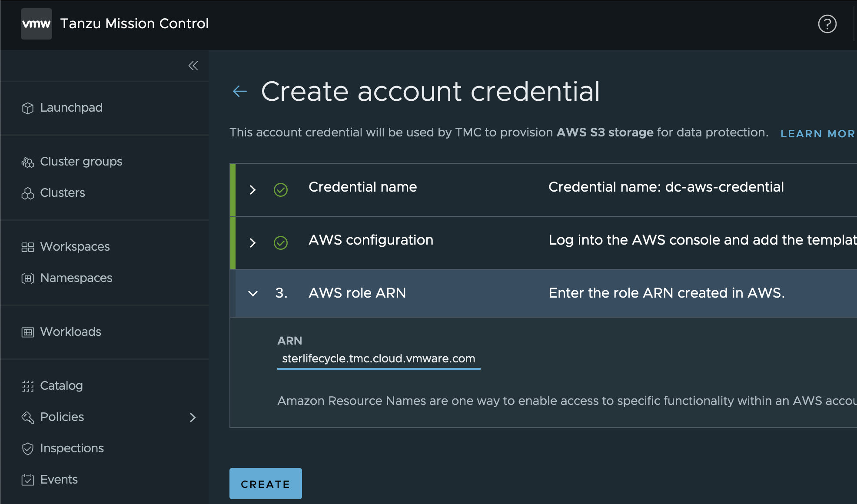
Task: Click the Launchpad icon in sidebar
Action: 28,108
